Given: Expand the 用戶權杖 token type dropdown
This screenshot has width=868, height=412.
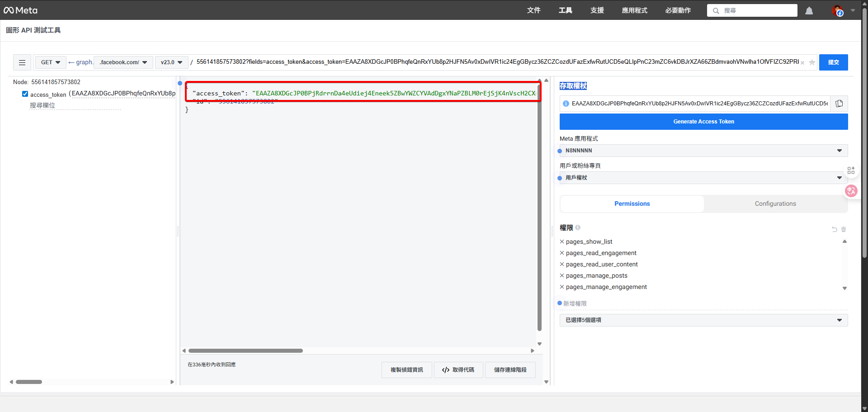Looking at the screenshot, I should click(x=703, y=178).
